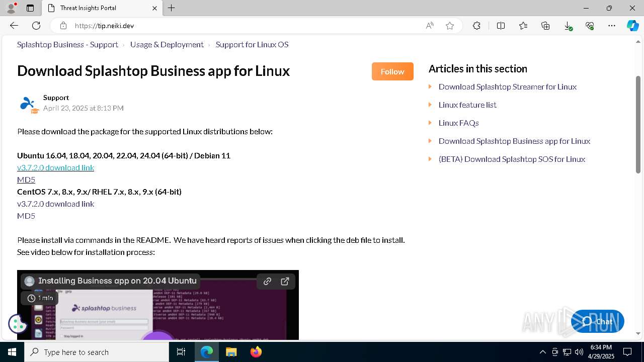
Task: Open the cookie preferences icon
Action: tap(18, 324)
